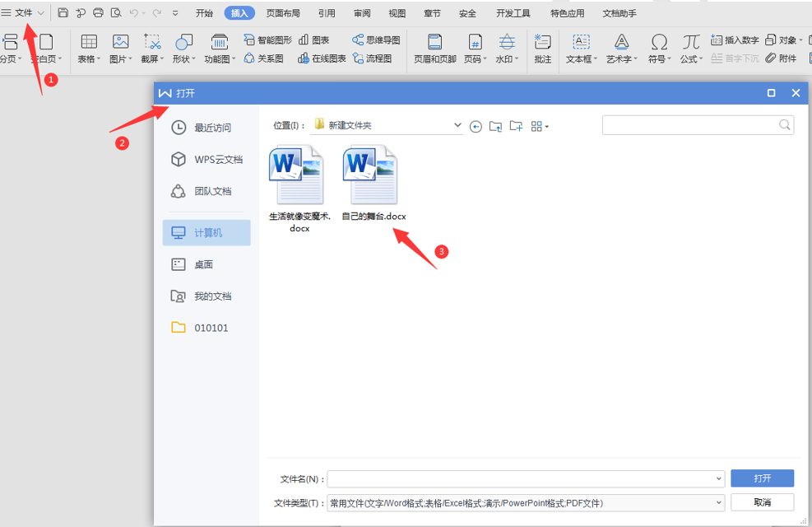
Task: Go up one folder level
Action: (x=495, y=126)
